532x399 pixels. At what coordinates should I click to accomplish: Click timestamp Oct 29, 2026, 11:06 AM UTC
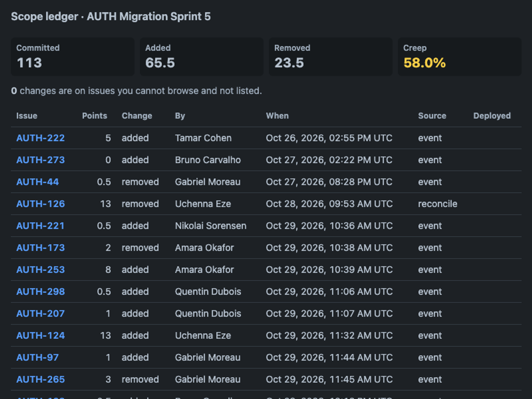coord(329,292)
